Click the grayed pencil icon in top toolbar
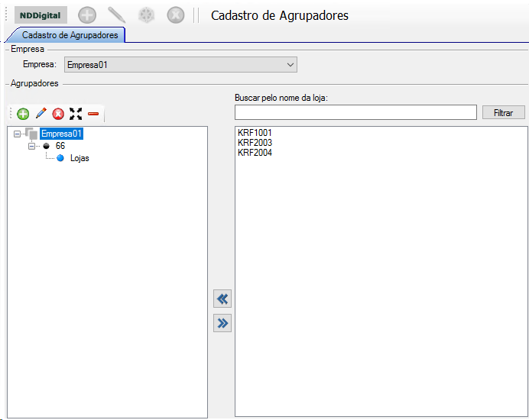The height and width of the screenshot is (420, 529). [x=117, y=15]
